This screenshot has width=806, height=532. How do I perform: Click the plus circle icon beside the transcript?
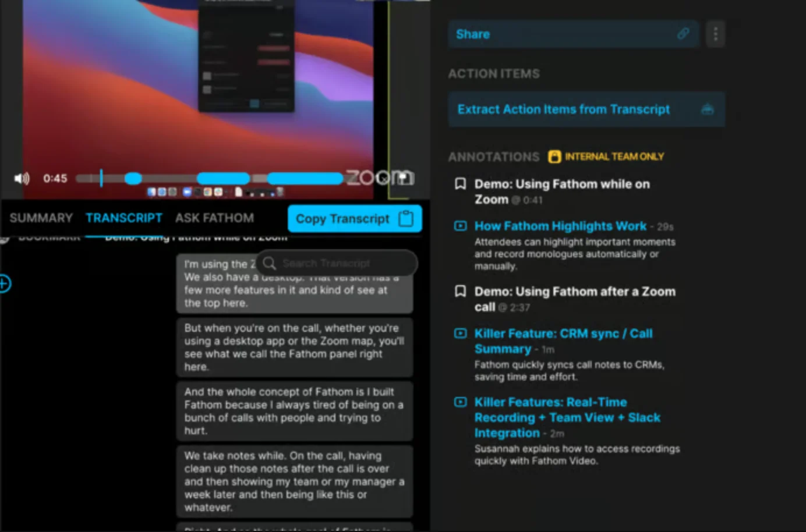(x=4, y=283)
